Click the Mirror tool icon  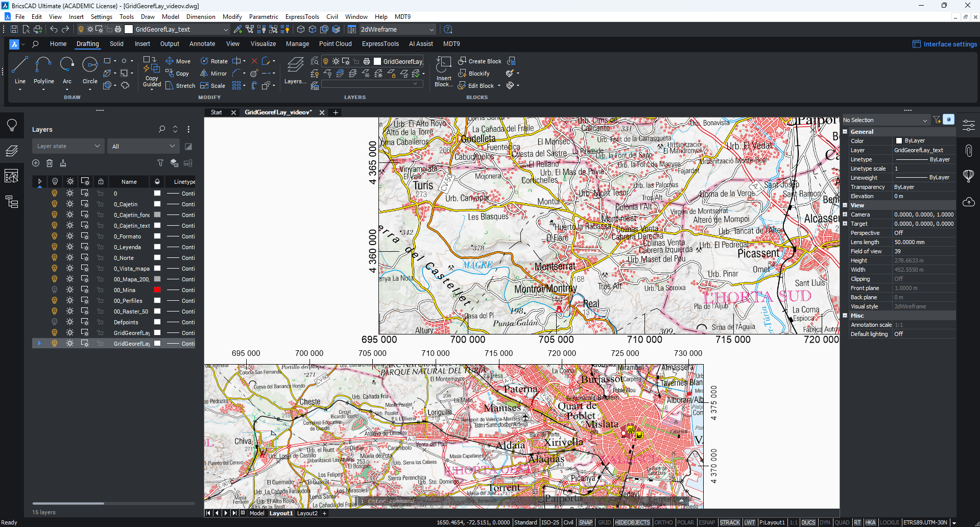[204, 74]
